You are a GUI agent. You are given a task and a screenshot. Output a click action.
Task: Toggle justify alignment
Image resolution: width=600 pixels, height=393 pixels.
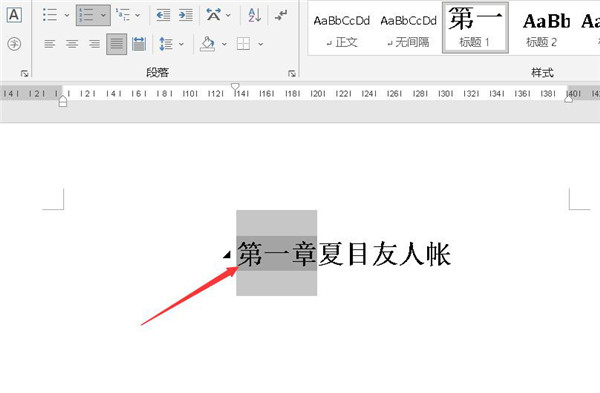tap(117, 44)
